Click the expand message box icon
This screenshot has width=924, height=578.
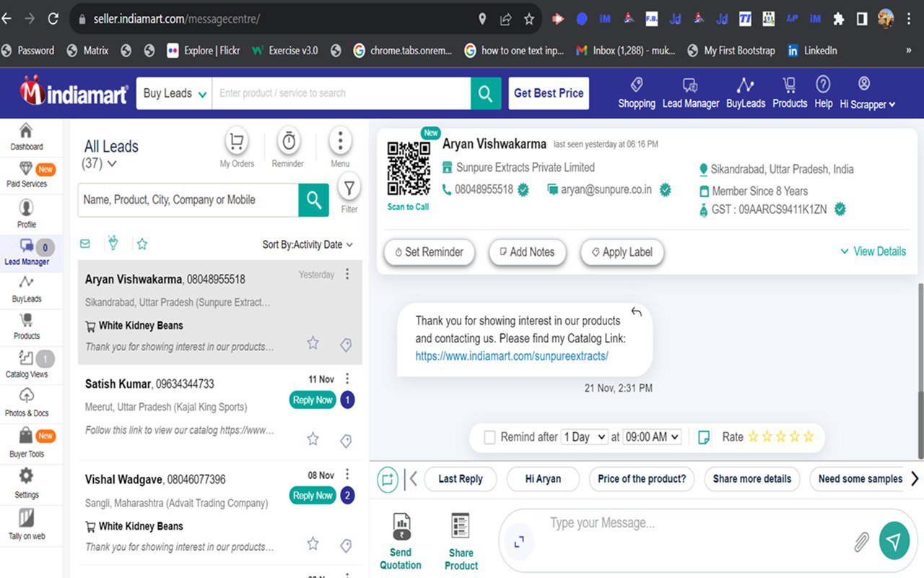(518, 541)
